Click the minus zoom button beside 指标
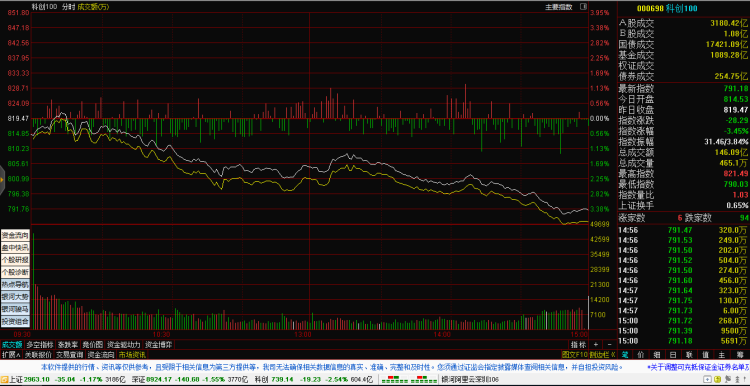The image size is (750, 386). tap(609, 344)
